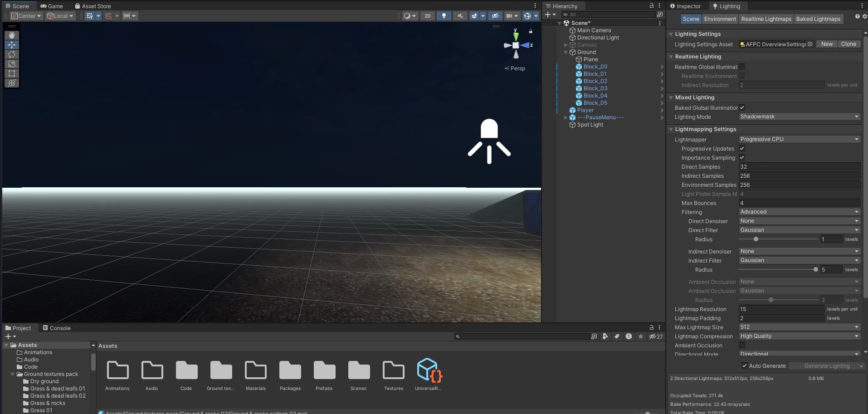This screenshot has height=414, width=868.
Task: Expand the Canvas object in Hierarchy
Action: coord(566,44)
